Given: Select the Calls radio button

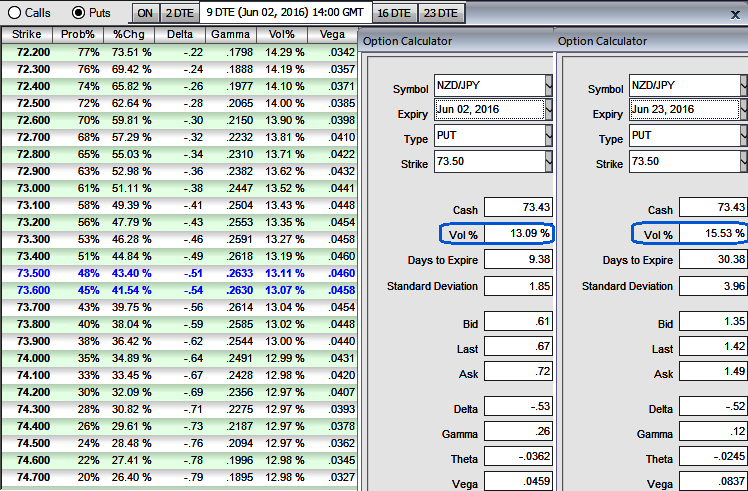Looking at the screenshot, I should (14, 13).
